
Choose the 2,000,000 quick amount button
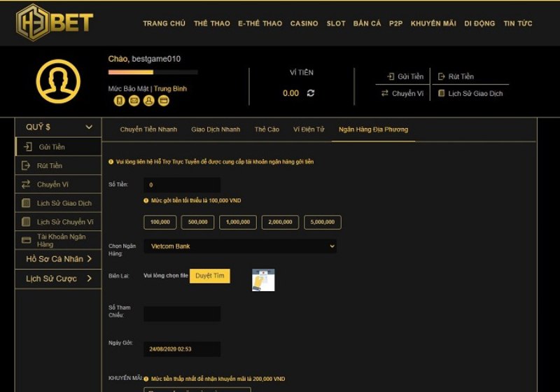point(281,222)
